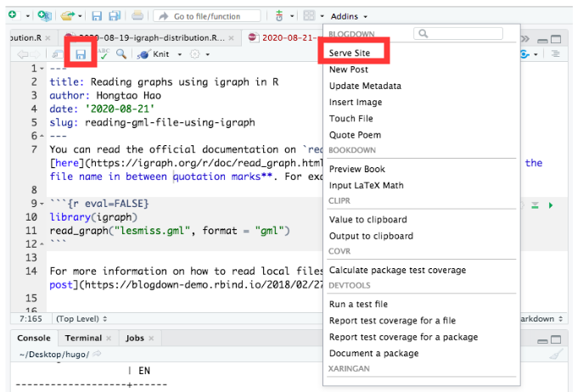Expand the Knit options dropdown arrow
This screenshot has width=583, height=392.
[x=180, y=54]
